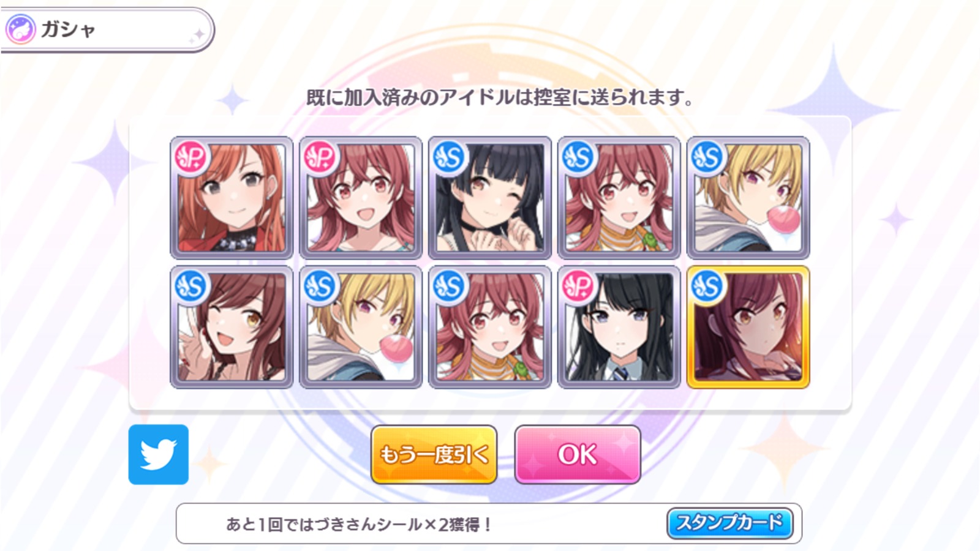The height and width of the screenshot is (551, 980).
Task: Open the brown-haired girl making a peace sign
Action: [232, 327]
